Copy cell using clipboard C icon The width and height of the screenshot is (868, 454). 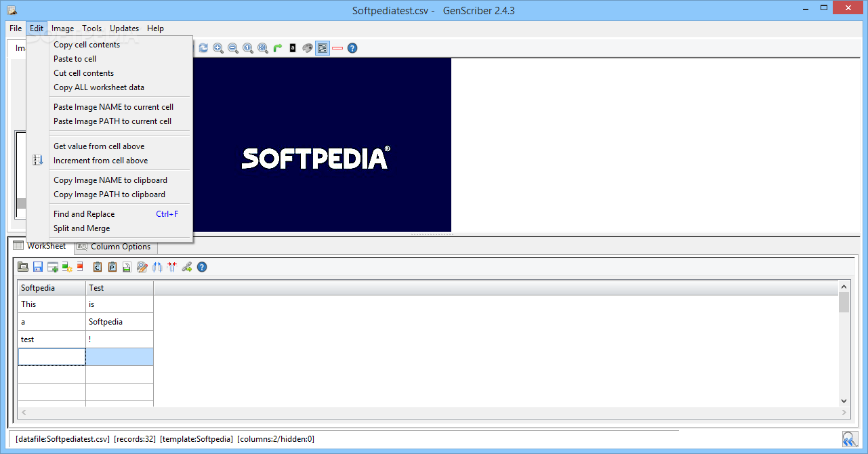(x=98, y=267)
